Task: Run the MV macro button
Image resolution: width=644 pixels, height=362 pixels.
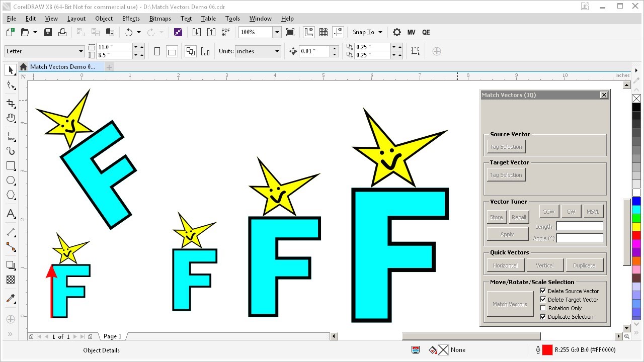Action: click(412, 32)
